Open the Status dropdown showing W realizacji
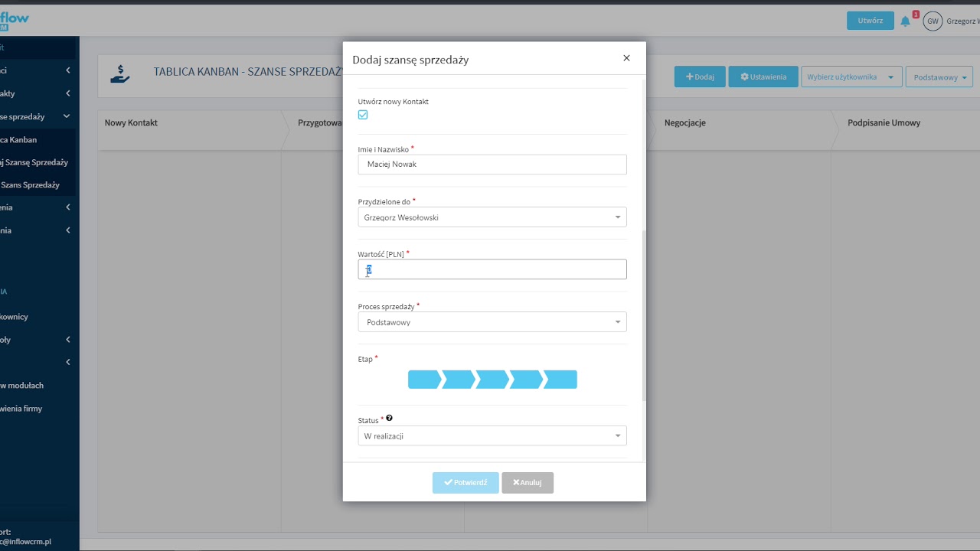The image size is (980, 551). [x=492, y=436]
